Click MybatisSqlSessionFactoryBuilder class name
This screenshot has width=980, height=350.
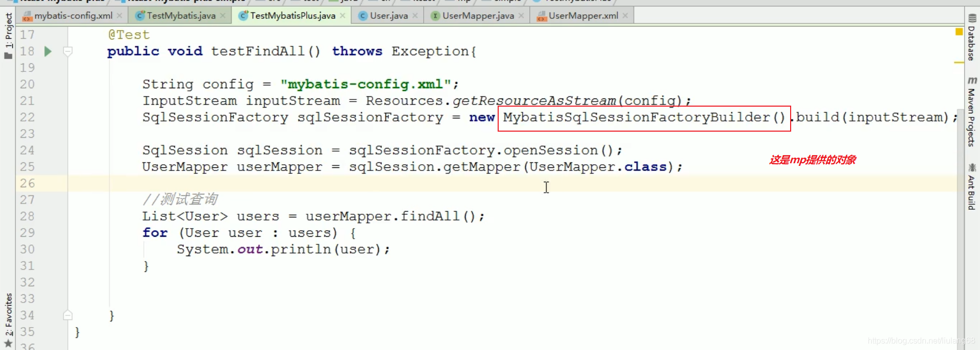click(636, 117)
